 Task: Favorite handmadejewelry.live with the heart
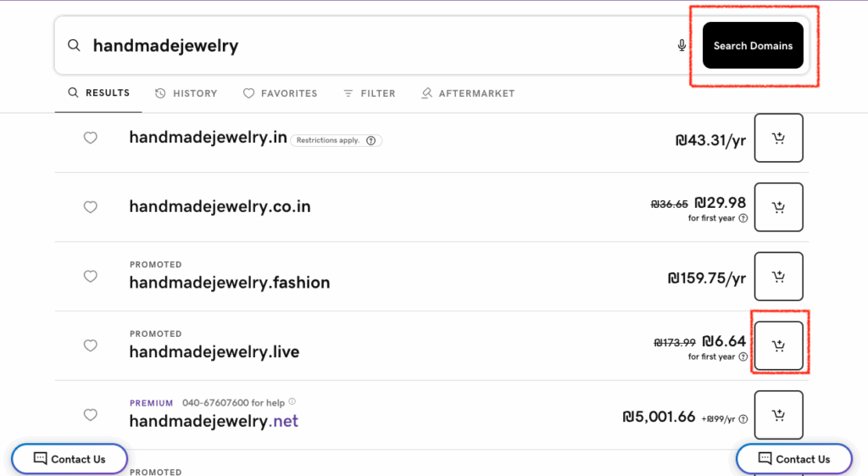click(91, 345)
